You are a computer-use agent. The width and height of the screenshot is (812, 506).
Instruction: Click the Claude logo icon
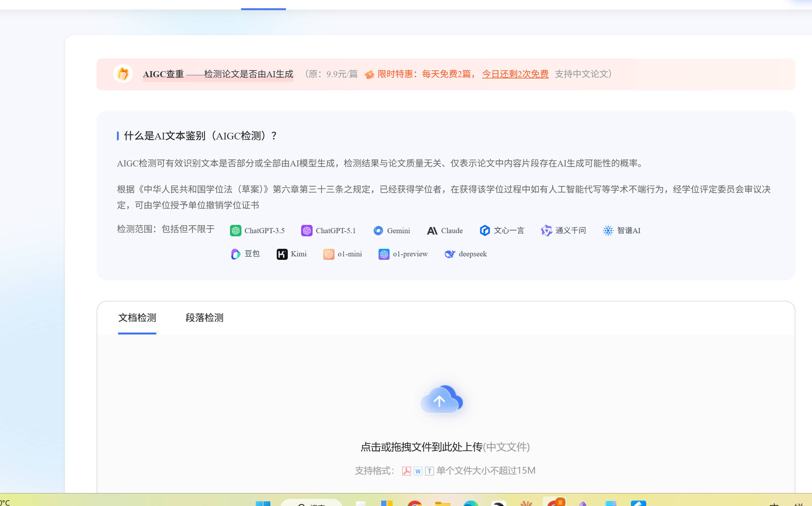(x=432, y=231)
